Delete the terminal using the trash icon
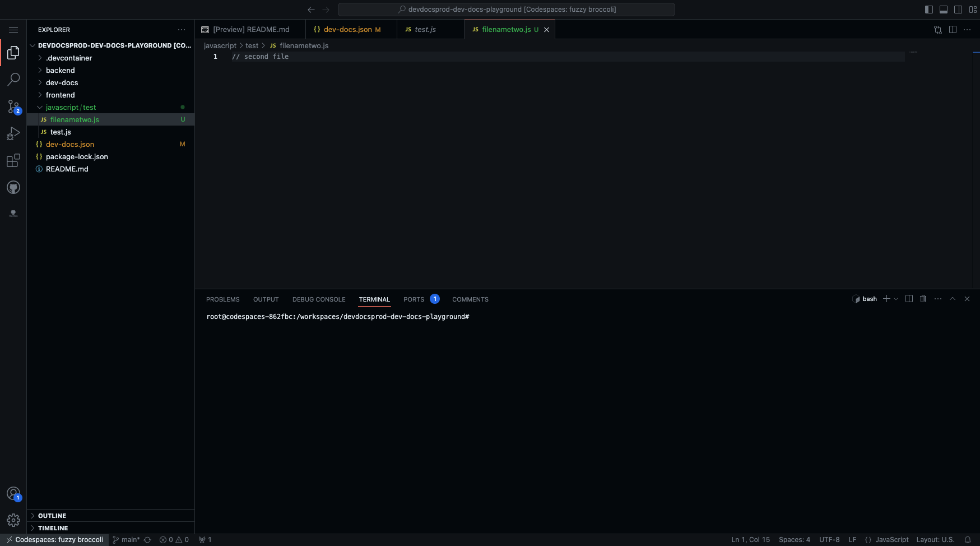The width and height of the screenshot is (980, 546). pos(923,299)
